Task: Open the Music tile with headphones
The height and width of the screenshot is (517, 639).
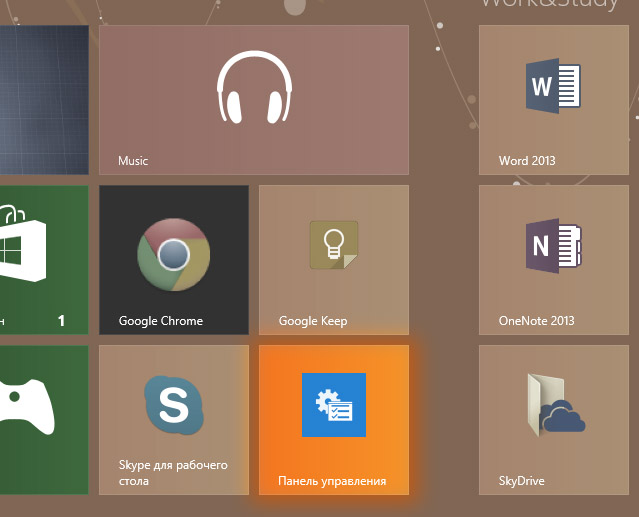Action: pyautogui.click(x=254, y=100)
